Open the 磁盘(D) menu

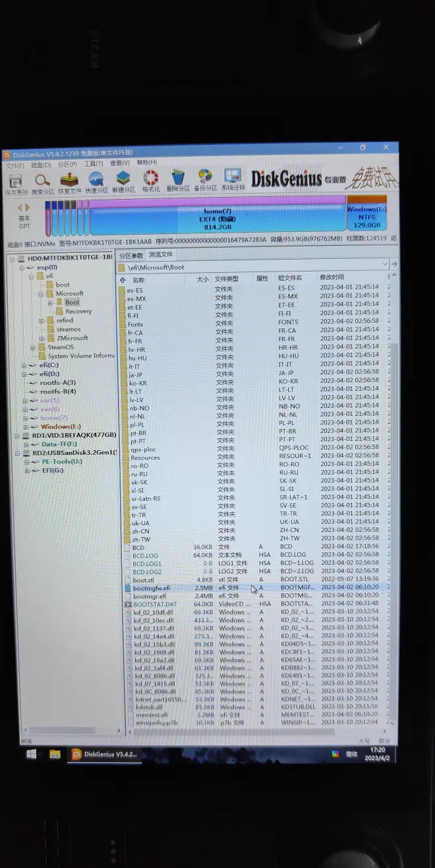41,165
